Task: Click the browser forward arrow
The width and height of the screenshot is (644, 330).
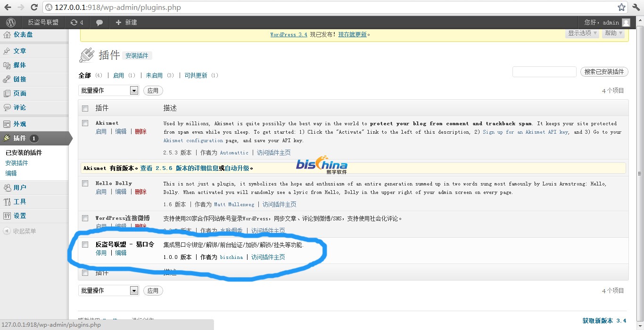Action: (x=20, y=7)
